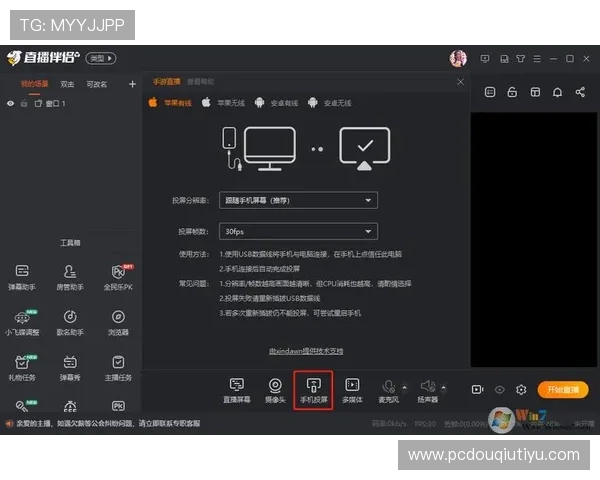Switch to the 我的场景 scene tab
The height and width of the screenshot is (480, 600).
(x=34, y=84)
